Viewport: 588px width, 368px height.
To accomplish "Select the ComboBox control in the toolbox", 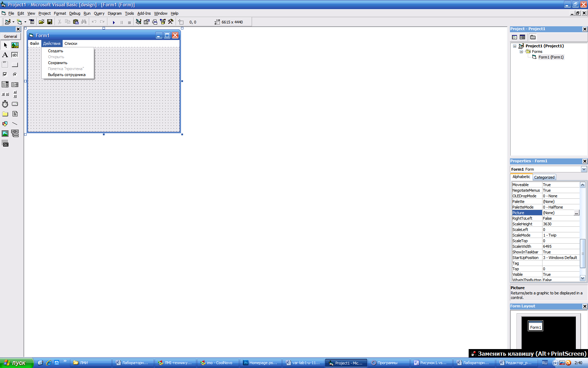I will coord(5,84).
